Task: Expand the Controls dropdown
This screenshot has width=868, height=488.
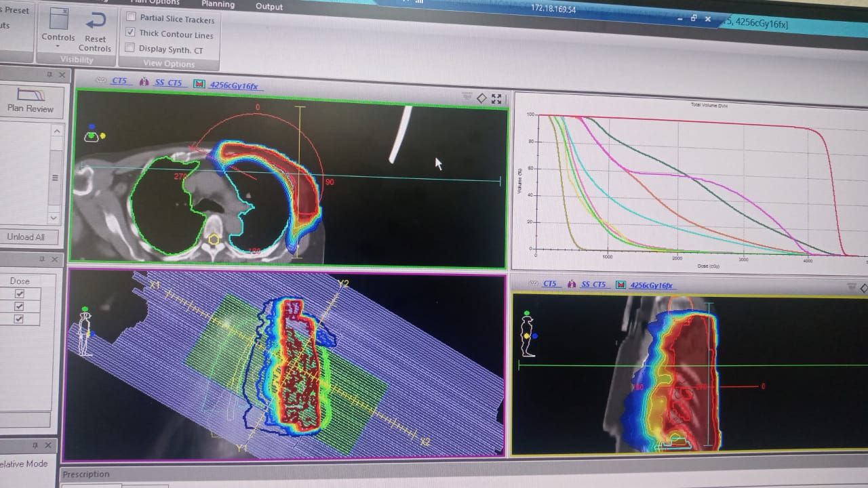Action: [58, 47]
